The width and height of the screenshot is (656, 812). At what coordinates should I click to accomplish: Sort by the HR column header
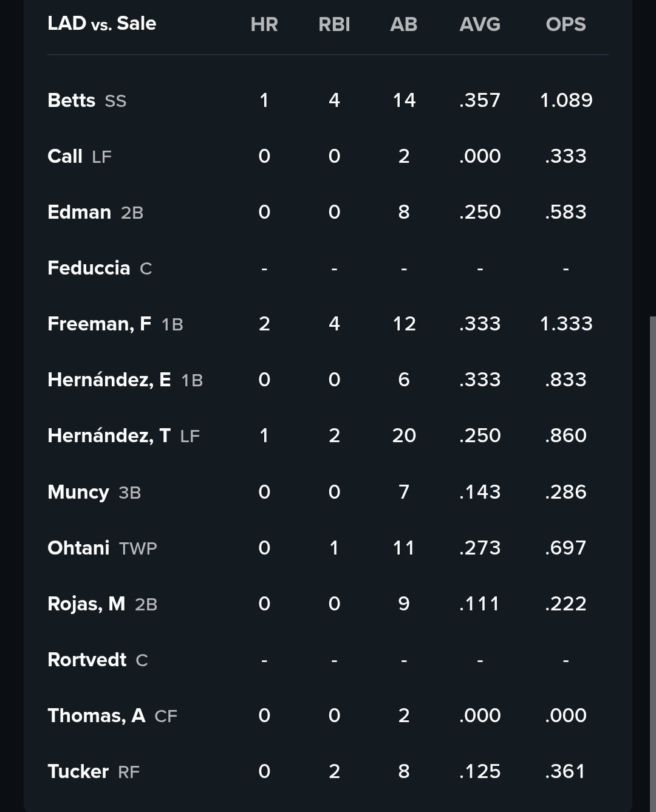(264, 24)
